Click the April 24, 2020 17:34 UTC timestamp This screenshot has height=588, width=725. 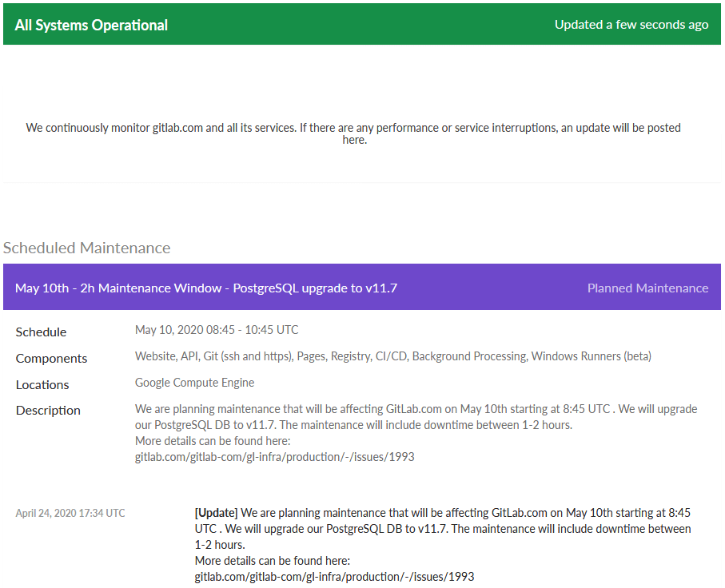point(70,513)
